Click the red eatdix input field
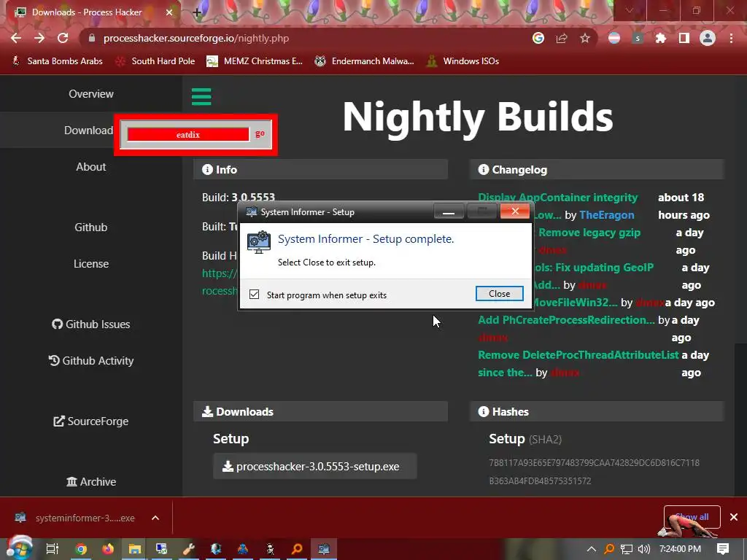Screen dimensions: 747x560 point(188,135)
